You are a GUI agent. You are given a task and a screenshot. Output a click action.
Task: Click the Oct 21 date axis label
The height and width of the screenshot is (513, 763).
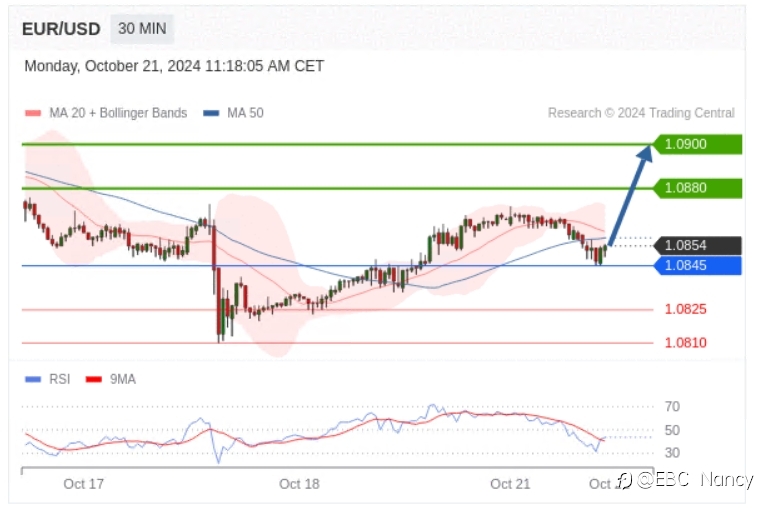[510, 484]
